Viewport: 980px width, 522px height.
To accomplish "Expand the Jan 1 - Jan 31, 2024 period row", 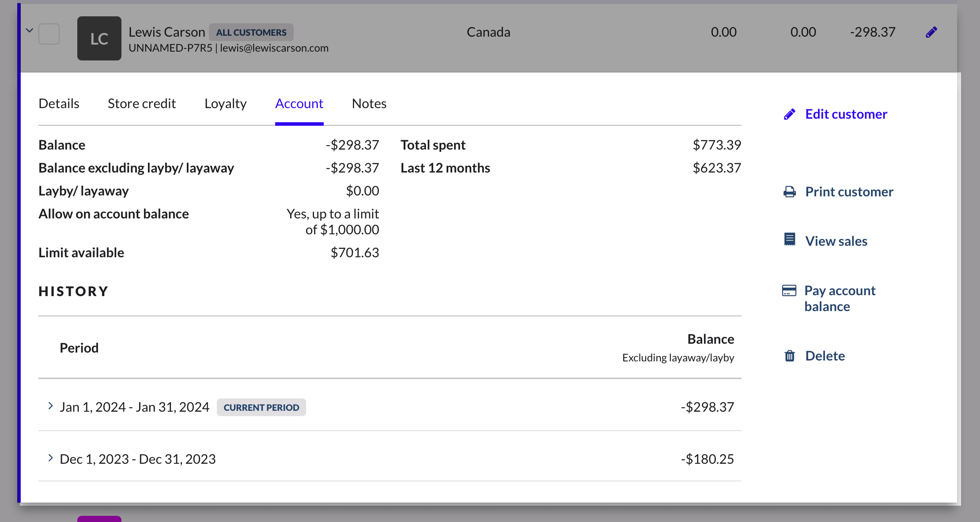I will pyautogui.click(x=51, y=406).
